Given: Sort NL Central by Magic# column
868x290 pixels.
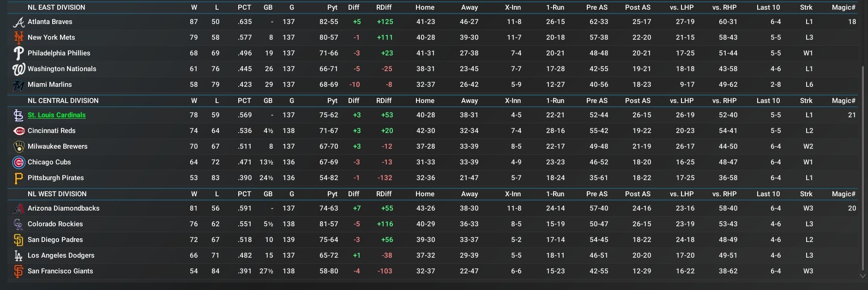Looking at the screenshot, I should point(844,101).
